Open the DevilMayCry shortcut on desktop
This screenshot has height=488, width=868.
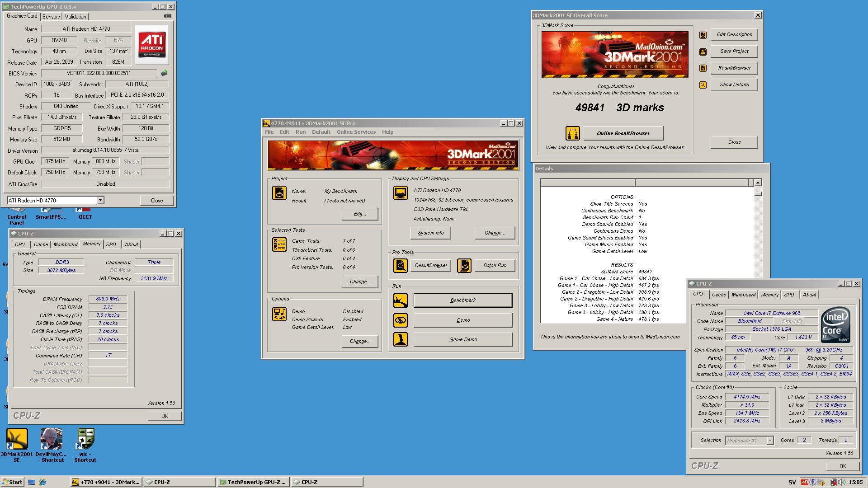coord(51,445)
